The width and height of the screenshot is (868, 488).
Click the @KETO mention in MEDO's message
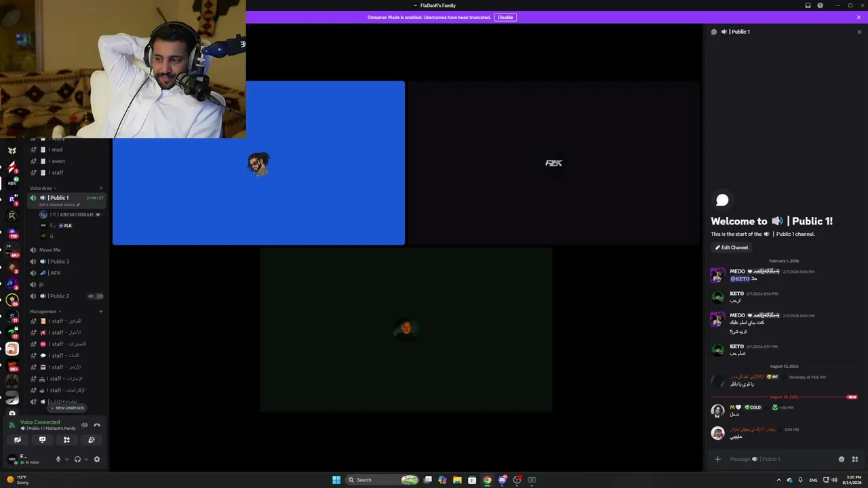(740, 279)
